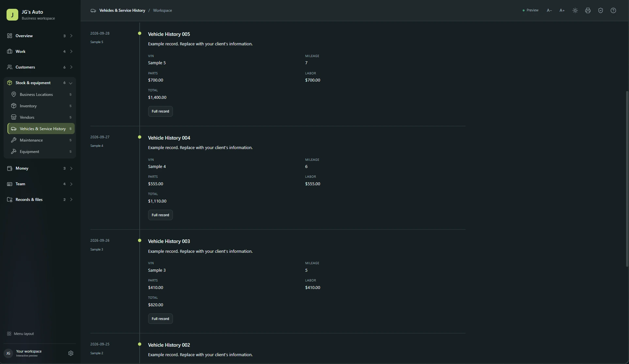Click the Menu layout grid icon
This screenshot has width=629, height=364.
[x=9, y=334]
